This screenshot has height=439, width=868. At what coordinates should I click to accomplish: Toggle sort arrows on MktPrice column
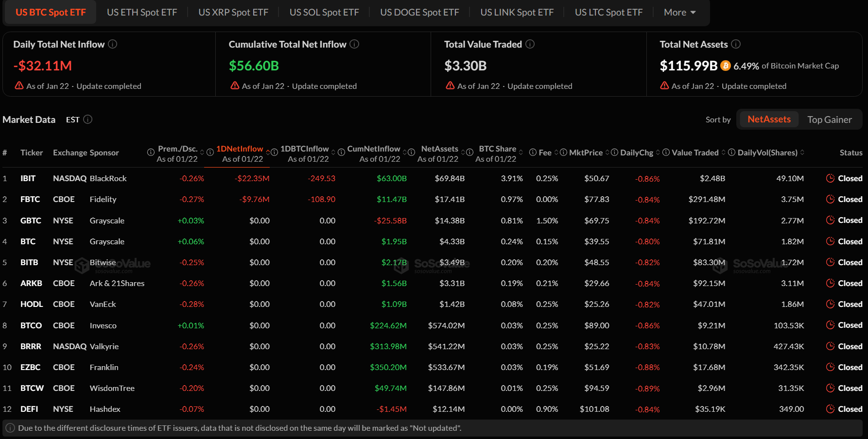[x=608, y=152]
